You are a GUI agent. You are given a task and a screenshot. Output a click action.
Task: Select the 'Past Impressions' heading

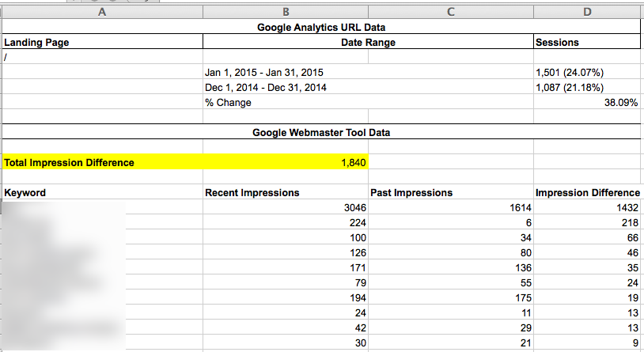(x=451, y=192)
